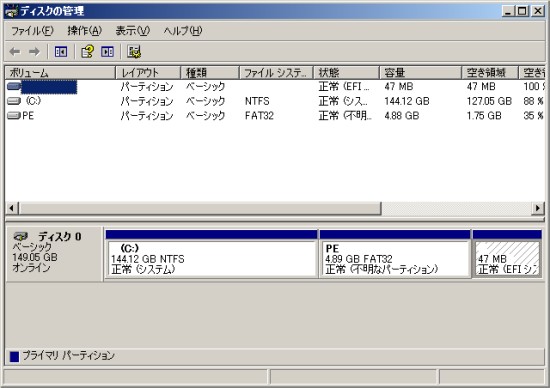Click the Forward arrow toolbar icon
The width and height of the screenshot is (550, 388).
[34, 52]
